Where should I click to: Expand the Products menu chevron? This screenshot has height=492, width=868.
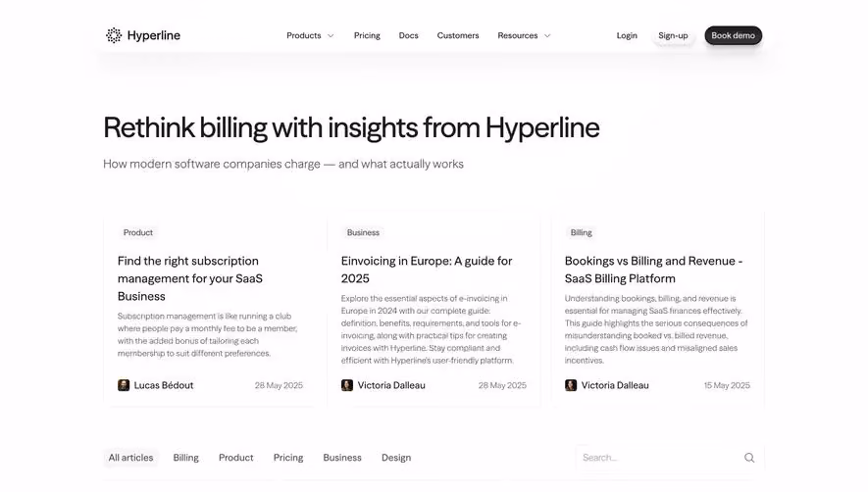[331, 36]
